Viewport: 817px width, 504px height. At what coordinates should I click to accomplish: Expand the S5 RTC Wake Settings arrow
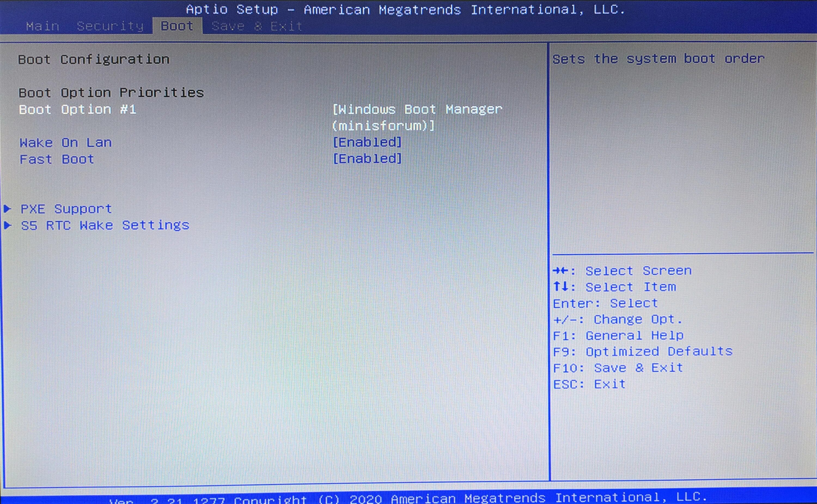pyautogui.click(x=8, y=225)
